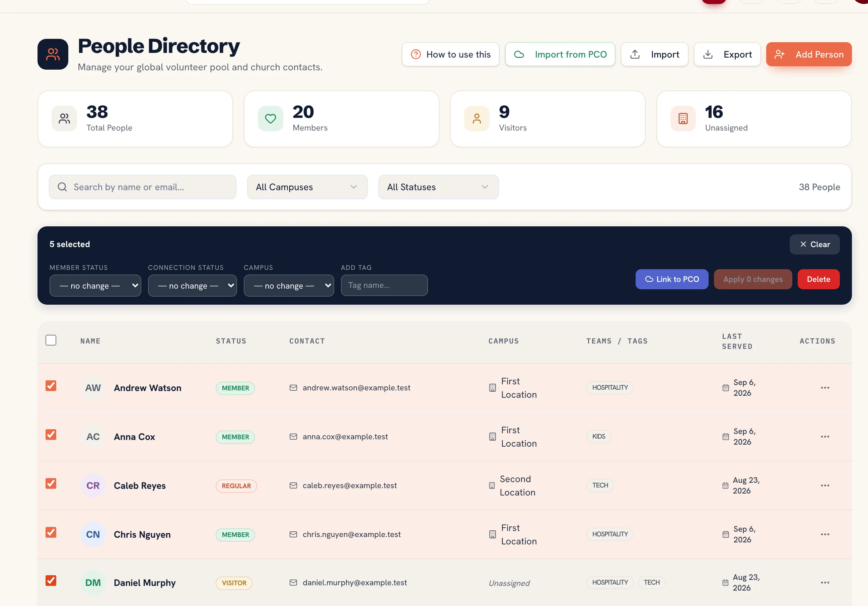Uncheck Caleb Reyes's row checkbox

pyautogui.click(x=51, y=483)
